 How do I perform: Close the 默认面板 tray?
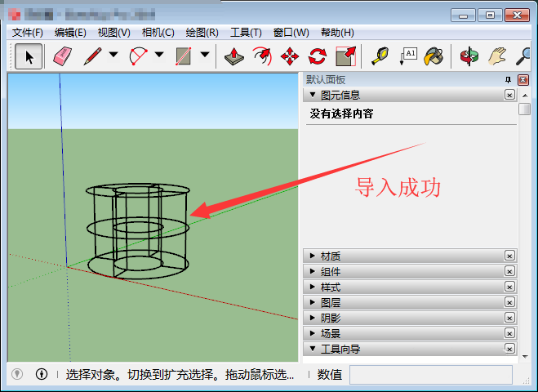[x=523, y=80]
